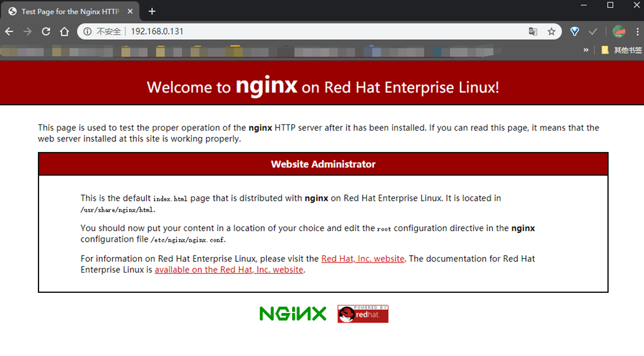Open the user profile avatar
Screen dimensions: 644x356
coord(619,32)
